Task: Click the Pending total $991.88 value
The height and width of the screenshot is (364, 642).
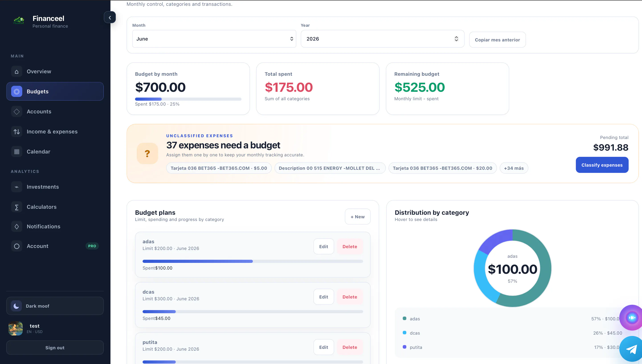Action: (x=611, y=147)
